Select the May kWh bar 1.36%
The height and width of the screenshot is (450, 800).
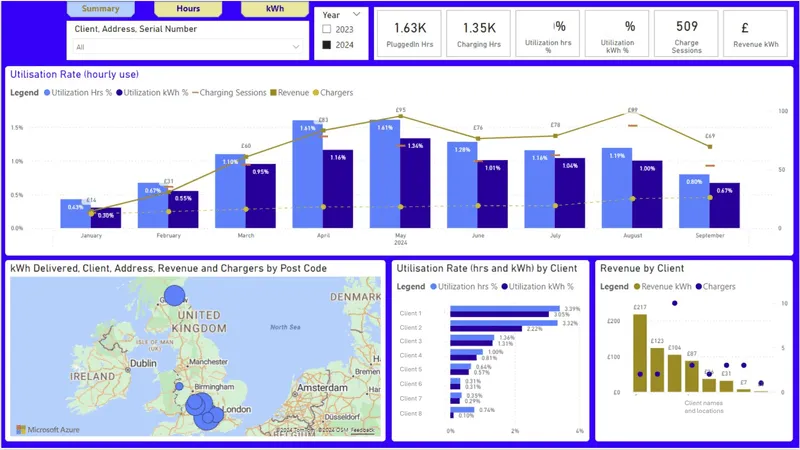415,183
